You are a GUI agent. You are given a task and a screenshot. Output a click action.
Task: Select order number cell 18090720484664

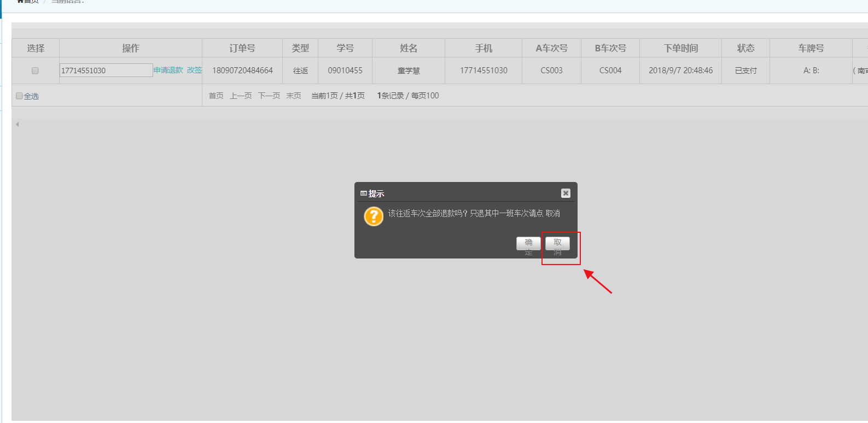tap(242, 70)
